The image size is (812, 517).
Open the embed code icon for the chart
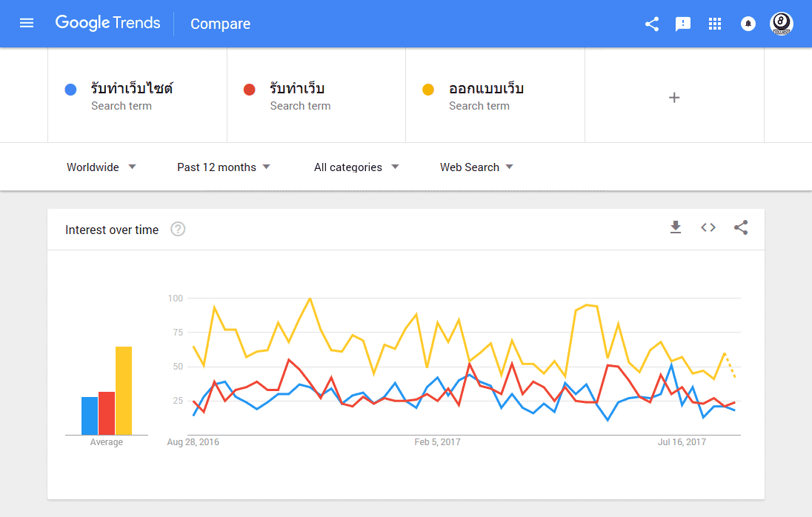[708, 228]
